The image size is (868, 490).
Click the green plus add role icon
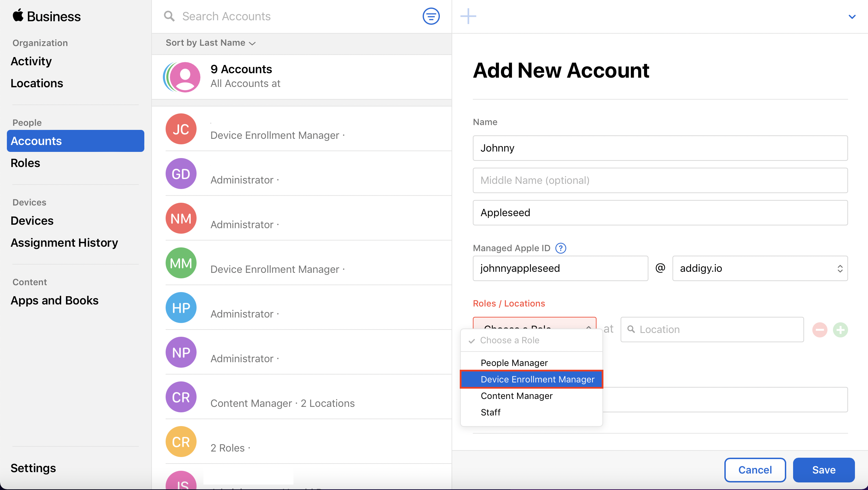click(x=841, y=330)
